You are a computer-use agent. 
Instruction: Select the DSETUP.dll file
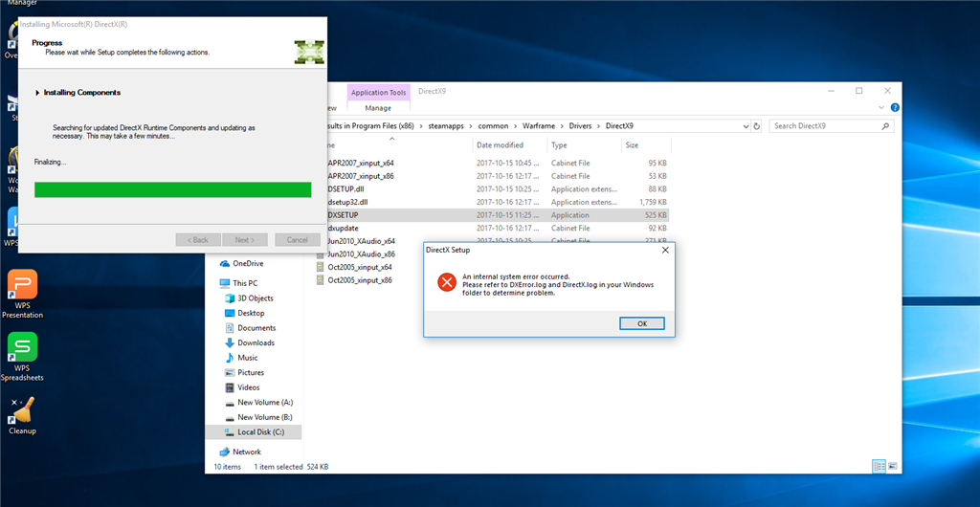point(347,189)
